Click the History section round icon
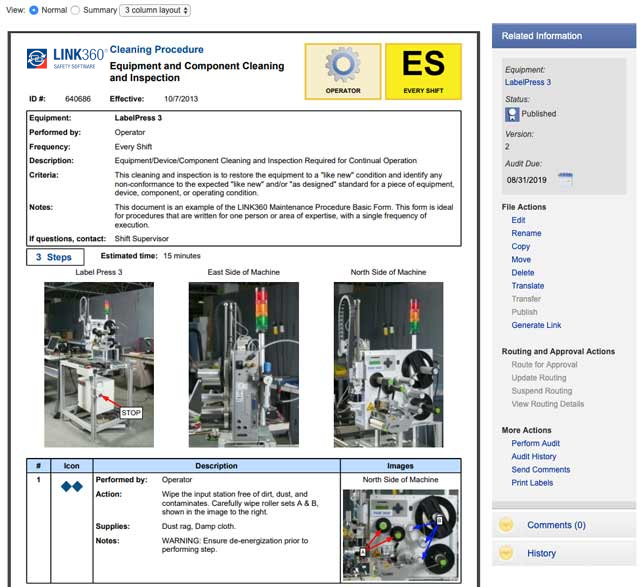The image size is (640, 587). click(507, 553)
